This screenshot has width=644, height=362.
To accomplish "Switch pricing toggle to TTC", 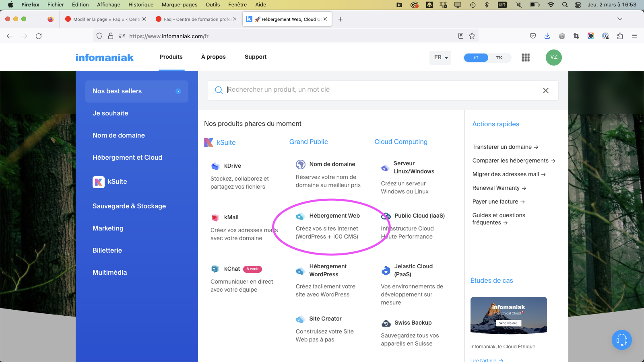I will (x=500, y=58).
